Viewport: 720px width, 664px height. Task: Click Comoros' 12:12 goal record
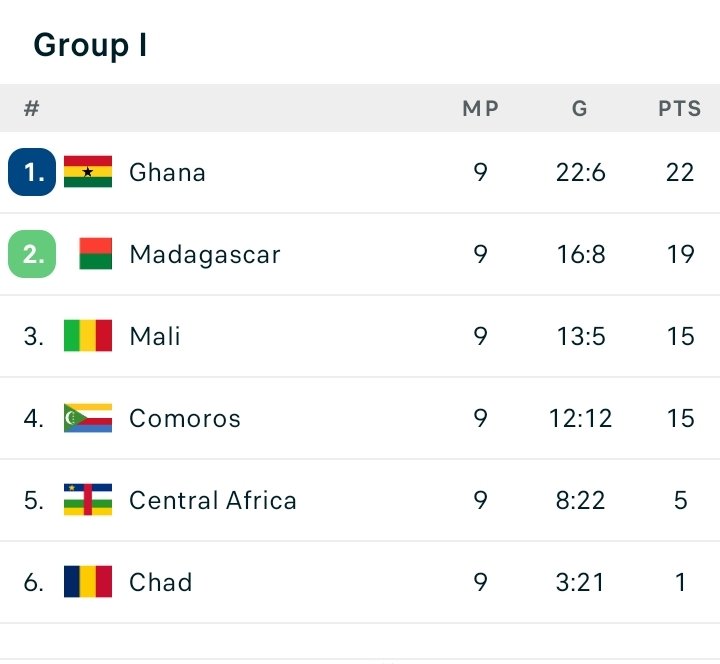click(580, 418)
